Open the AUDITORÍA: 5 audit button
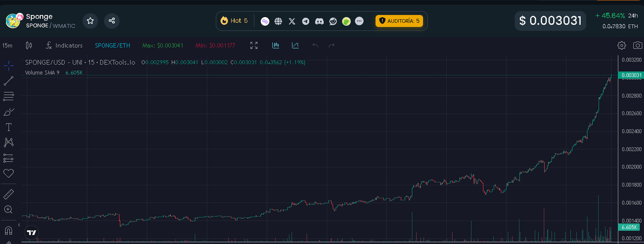644x244 pixels. coord(399,21)
